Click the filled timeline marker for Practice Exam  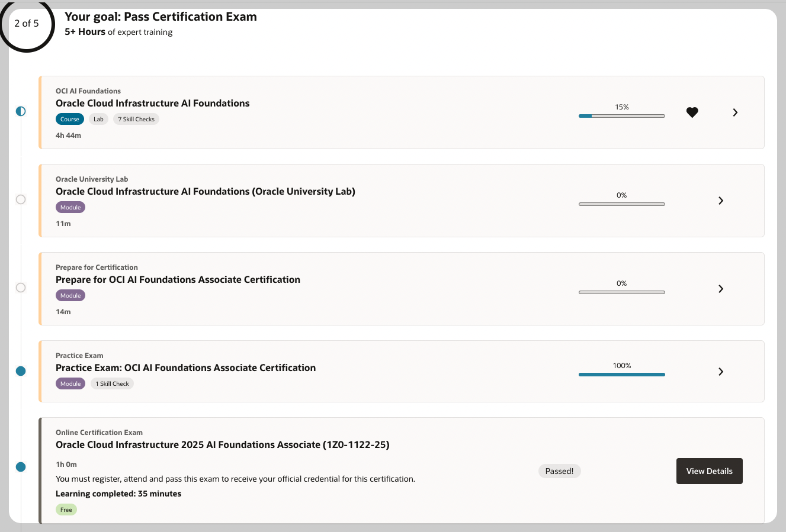pos(21,371)
